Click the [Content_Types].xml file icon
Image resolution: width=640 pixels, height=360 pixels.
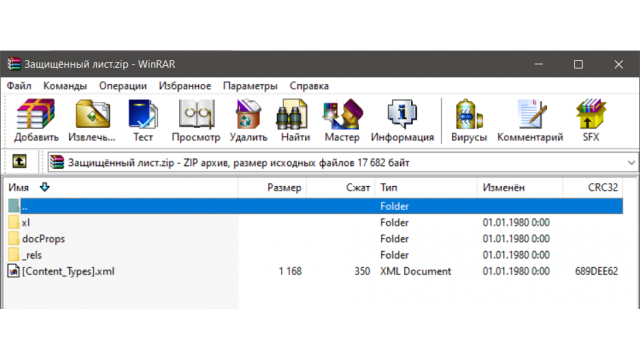click(13, 271)
